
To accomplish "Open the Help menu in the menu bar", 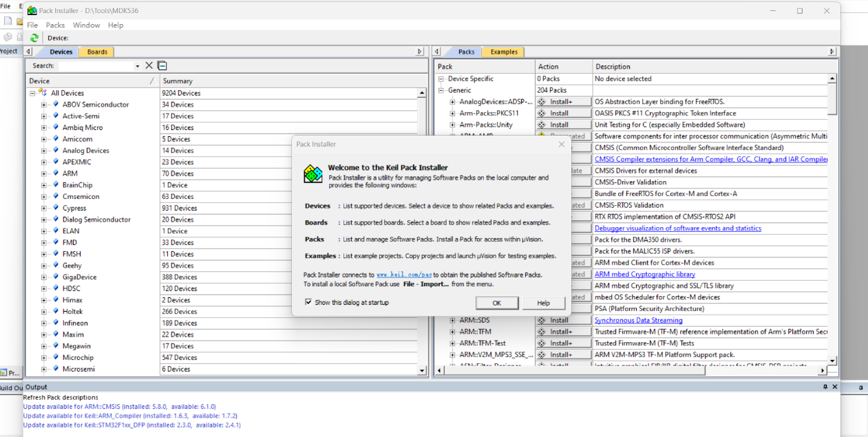I will pyautogui.click(x=116, y=25).
